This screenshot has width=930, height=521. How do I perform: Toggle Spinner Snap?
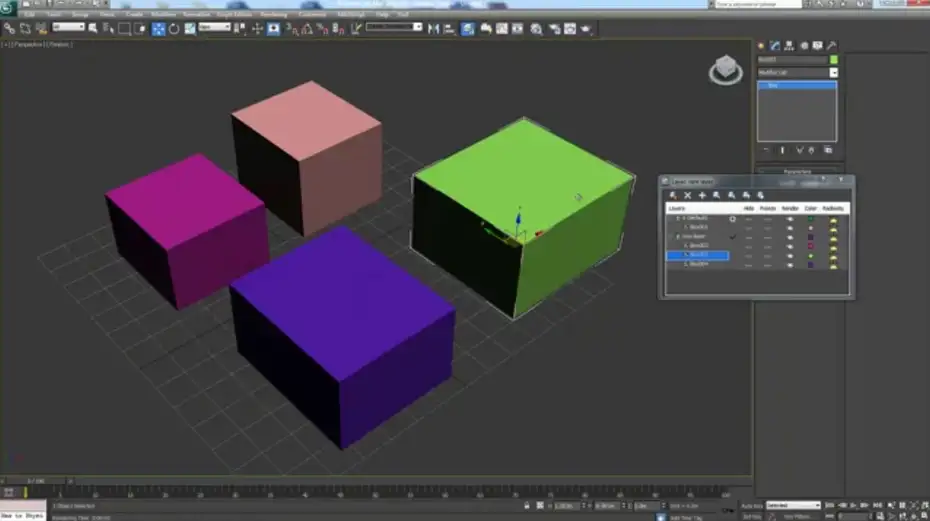[x=339, y=28]
